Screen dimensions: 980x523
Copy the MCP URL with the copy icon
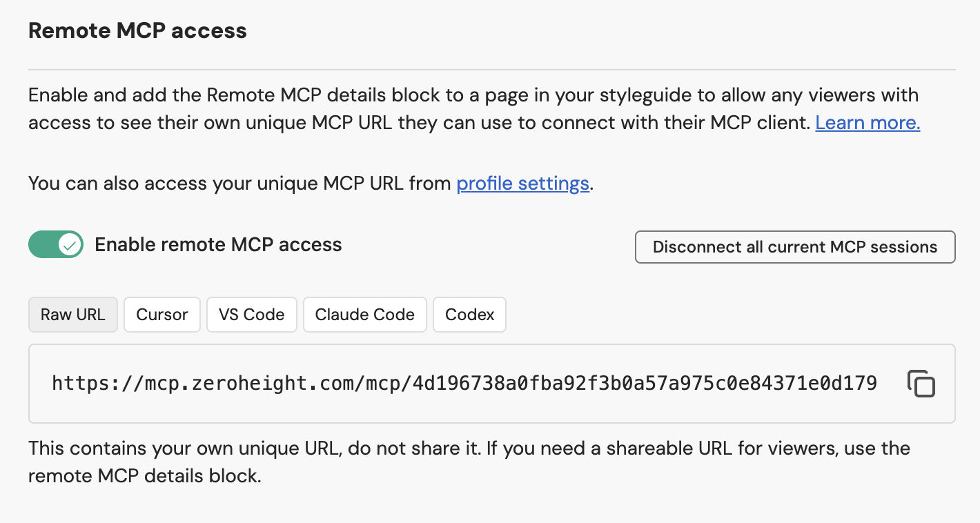[921, 384]
